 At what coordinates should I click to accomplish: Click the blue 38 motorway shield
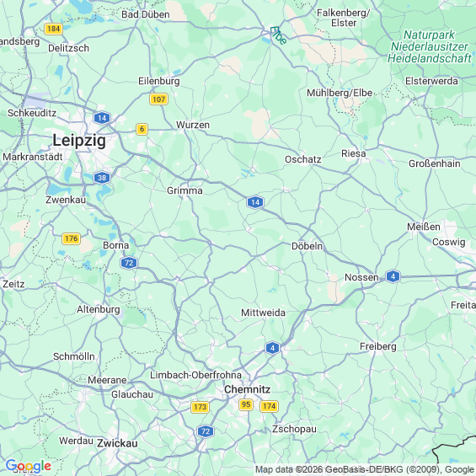click(102, 178)
